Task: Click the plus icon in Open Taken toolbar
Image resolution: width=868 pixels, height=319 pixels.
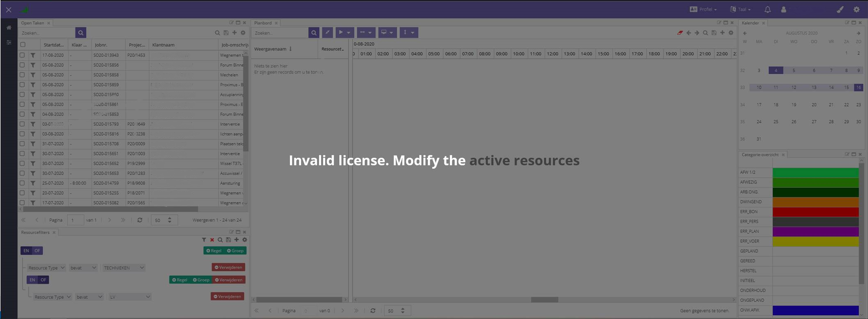Action: (x=235, y=33)
